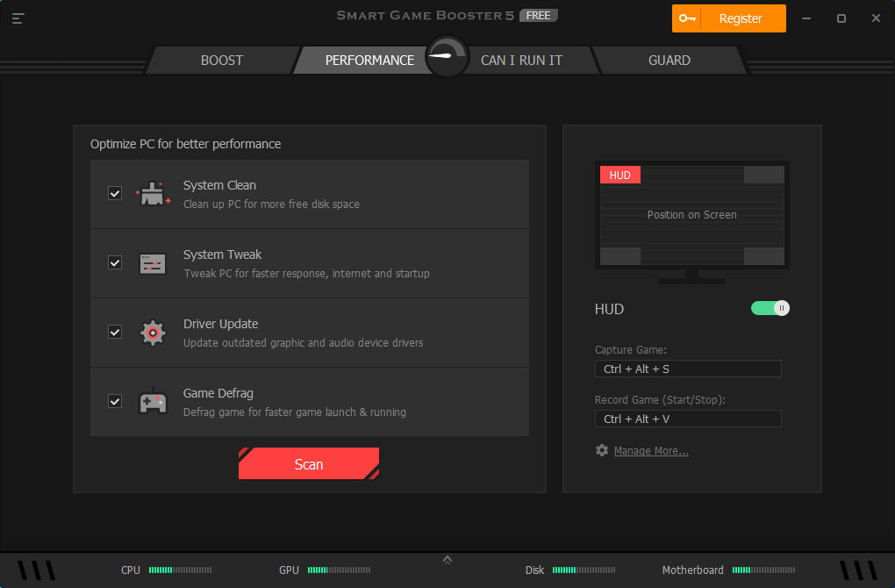Uncheck the Driver Update checkbox

click(x=114, y=332)
